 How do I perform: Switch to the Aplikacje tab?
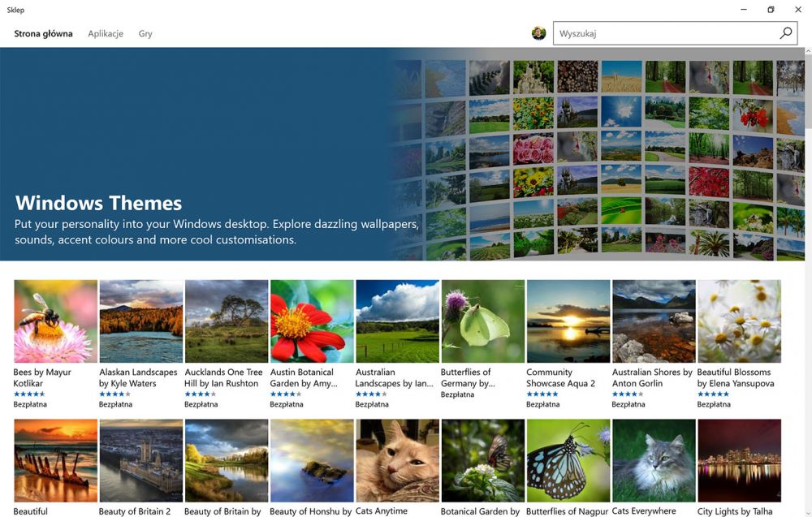point(106,33)
